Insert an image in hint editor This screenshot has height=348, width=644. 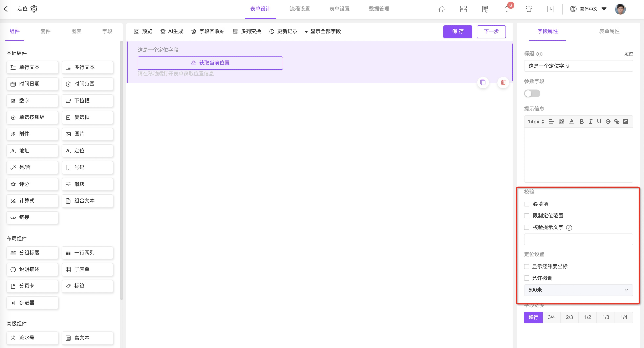click(x=625, y=122)
